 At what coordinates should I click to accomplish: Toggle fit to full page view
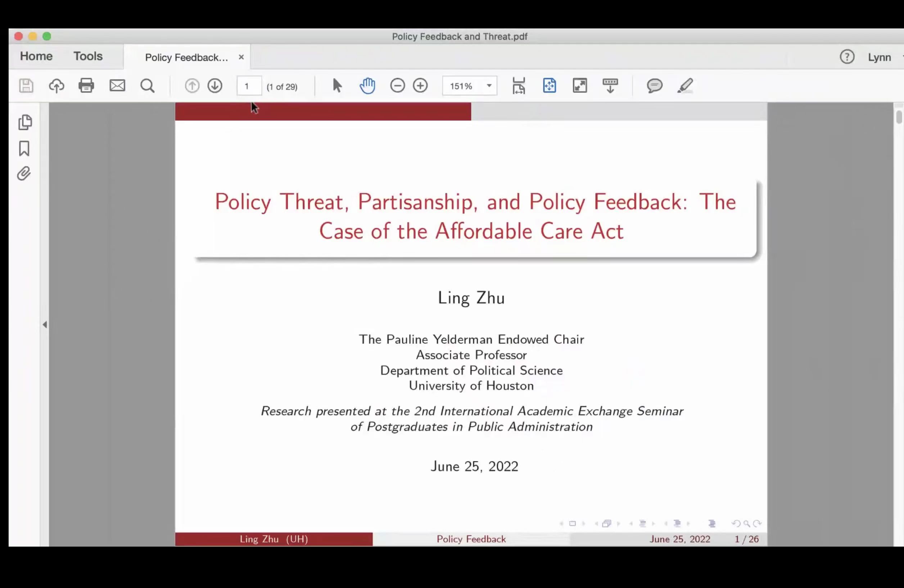point(549,86)
